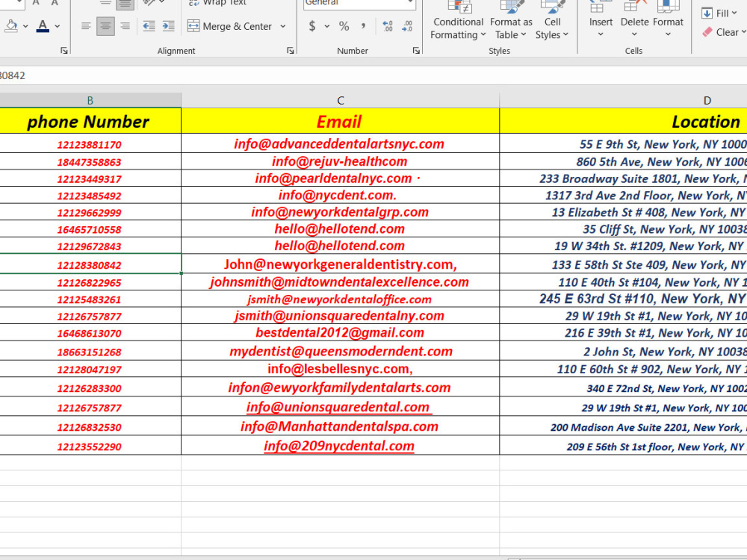747x560 pixels.
Task: Select the Email header cell
Action: click(x=340, y=121)
